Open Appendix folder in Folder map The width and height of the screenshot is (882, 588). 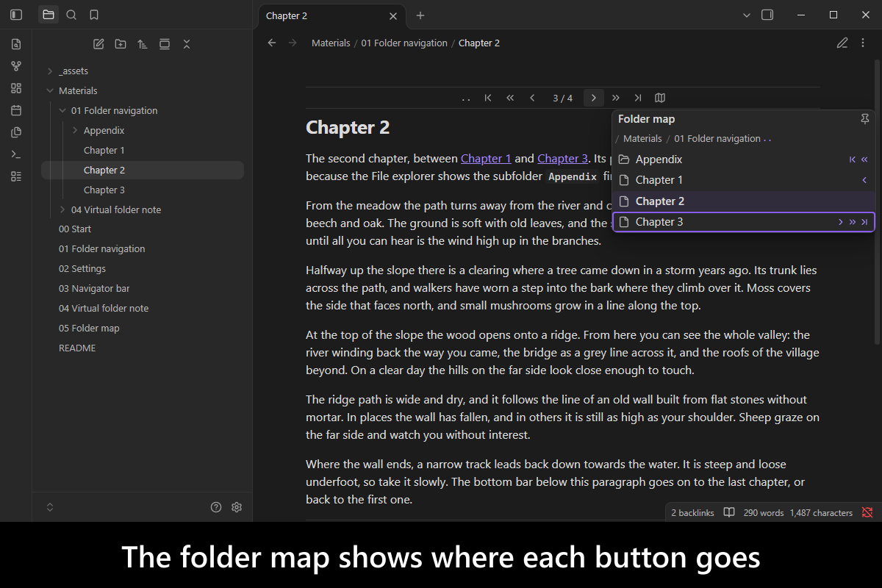pos(744,159)
